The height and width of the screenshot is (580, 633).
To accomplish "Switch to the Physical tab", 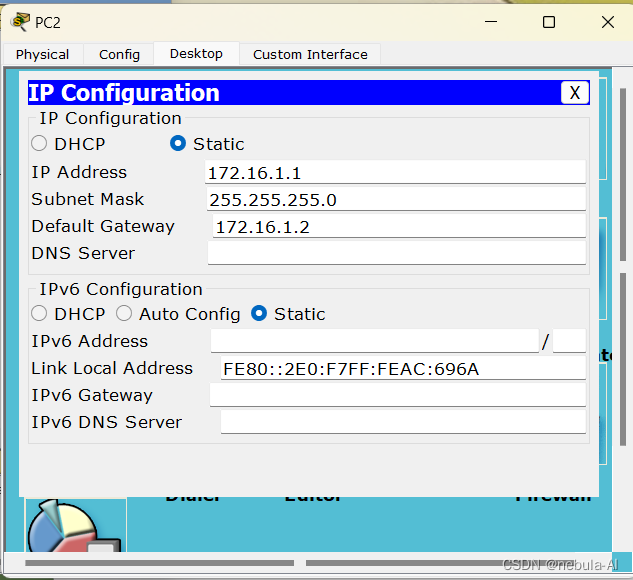I will pos(43,54).
